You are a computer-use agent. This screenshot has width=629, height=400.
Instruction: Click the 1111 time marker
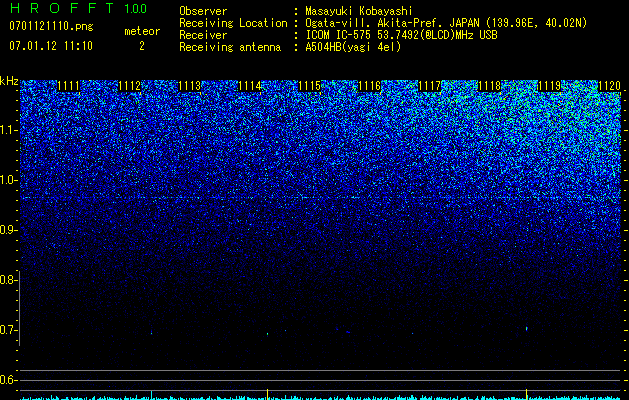pyautogui.click(x=69, y=86)
